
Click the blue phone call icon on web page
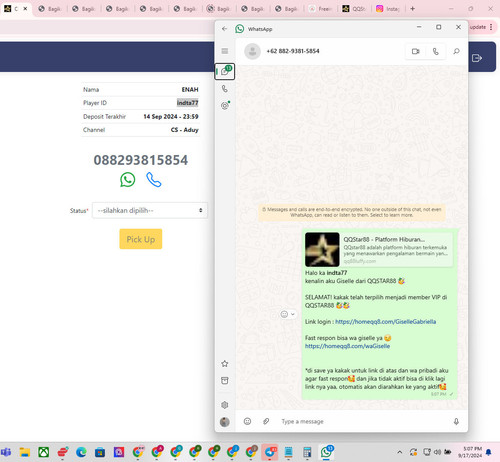[154, 180]
